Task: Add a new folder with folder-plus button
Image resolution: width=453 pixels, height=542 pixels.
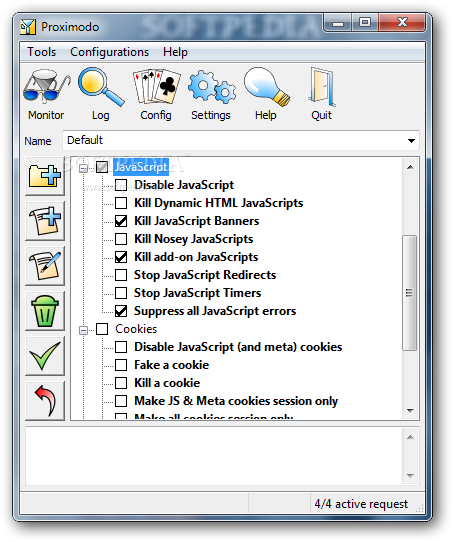Action: (45, 176)
